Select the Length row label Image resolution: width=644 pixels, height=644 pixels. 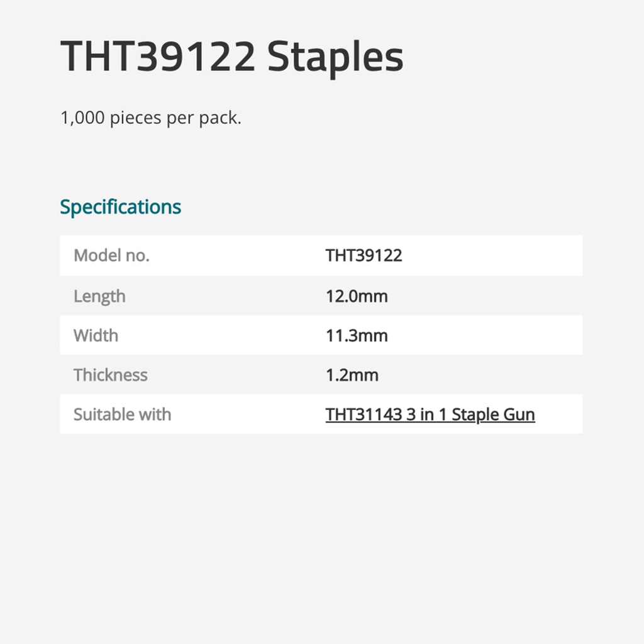point(99,296)
